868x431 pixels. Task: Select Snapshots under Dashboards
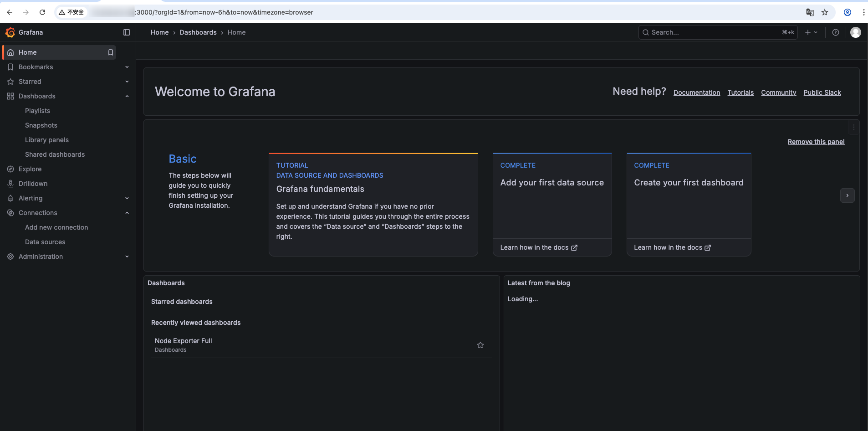tap(41, 125)
